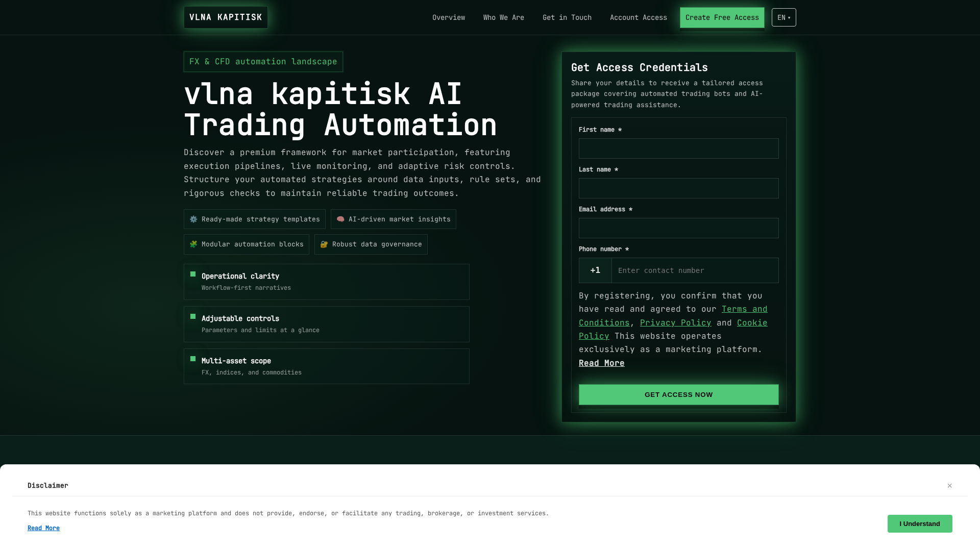Click the Operational clarity card title
The width and height of the screenshot is (980, 551).
click(x=240, y=276)
